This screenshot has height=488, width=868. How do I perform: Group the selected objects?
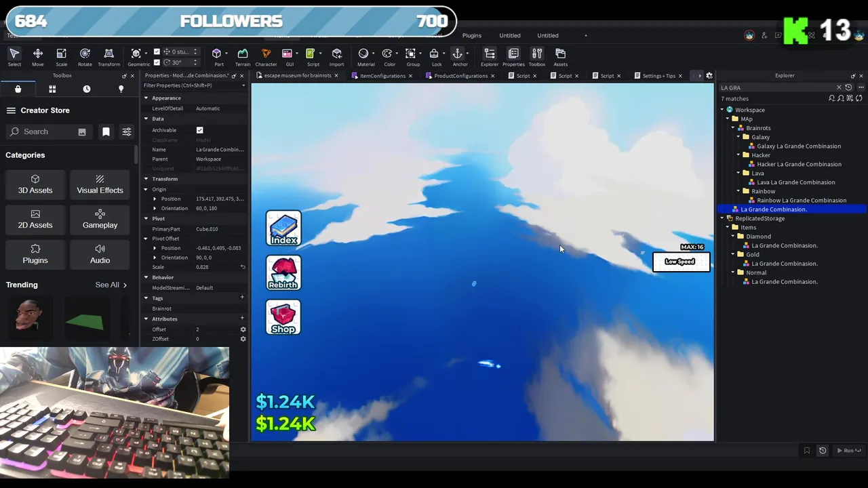(413, 57)
